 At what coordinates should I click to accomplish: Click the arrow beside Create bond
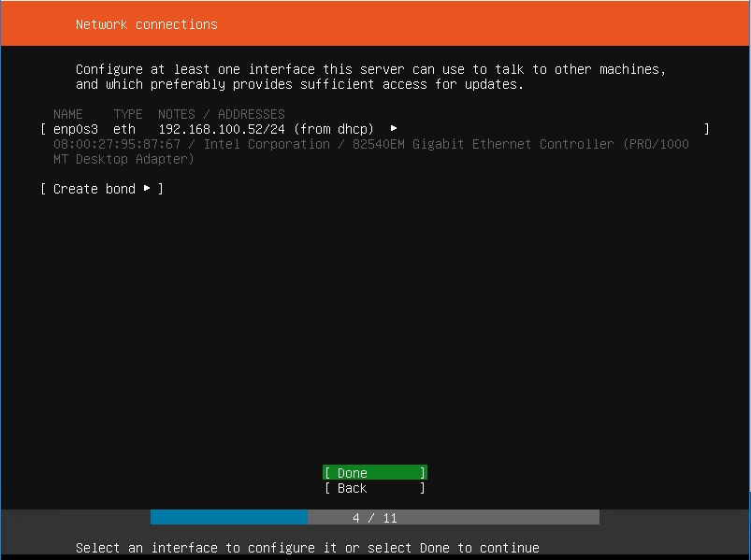pyautogui.click(x=147, y=189)
